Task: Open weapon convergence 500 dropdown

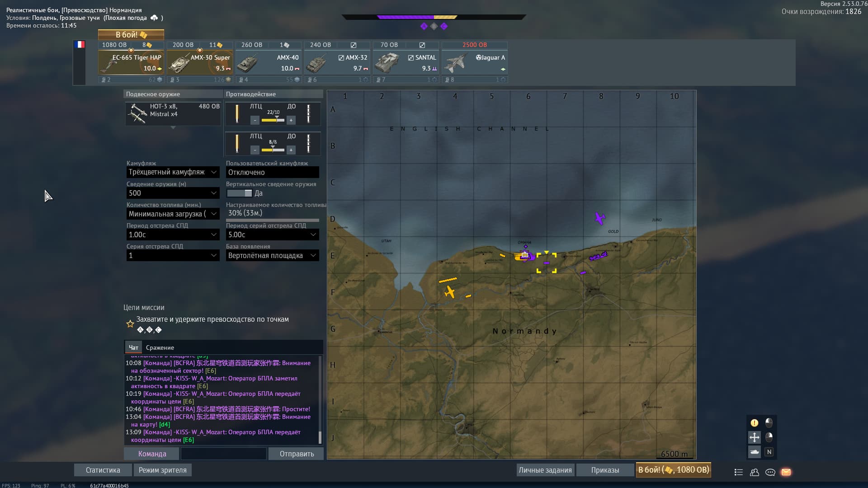Action: tap(173, 193)
